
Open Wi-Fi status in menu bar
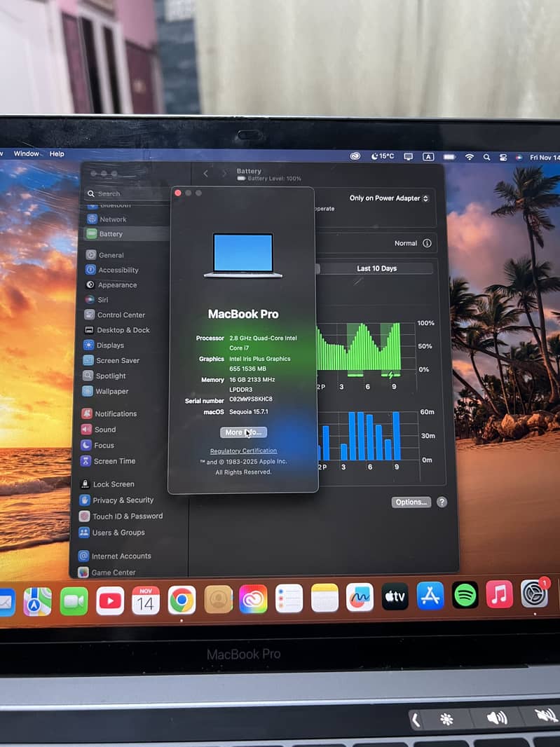pos(470,157)
